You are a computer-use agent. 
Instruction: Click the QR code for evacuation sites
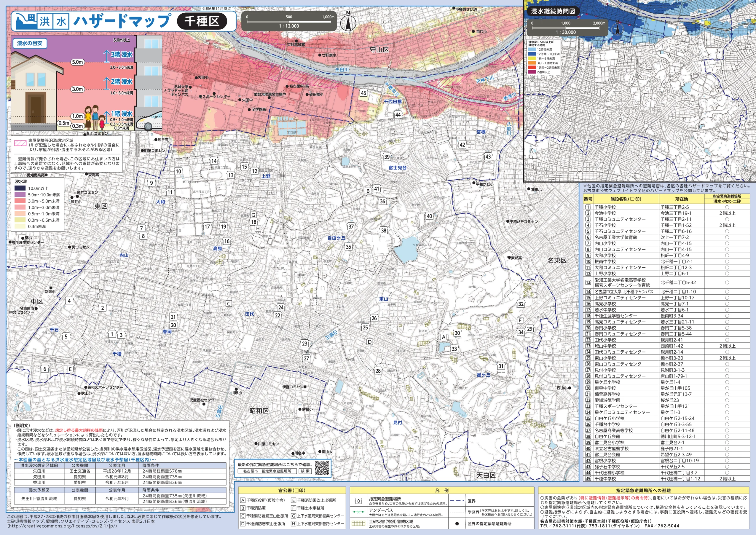pyautogui.click(x=322, y=468)
